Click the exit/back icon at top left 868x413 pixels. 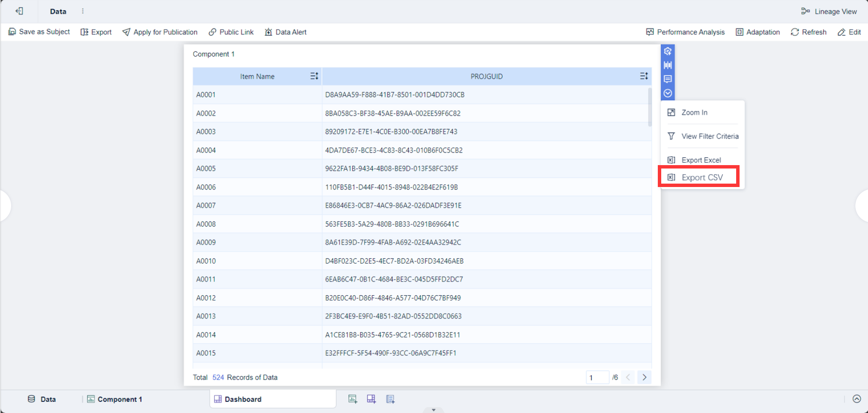pyautogui.click(x=19, y=11)
